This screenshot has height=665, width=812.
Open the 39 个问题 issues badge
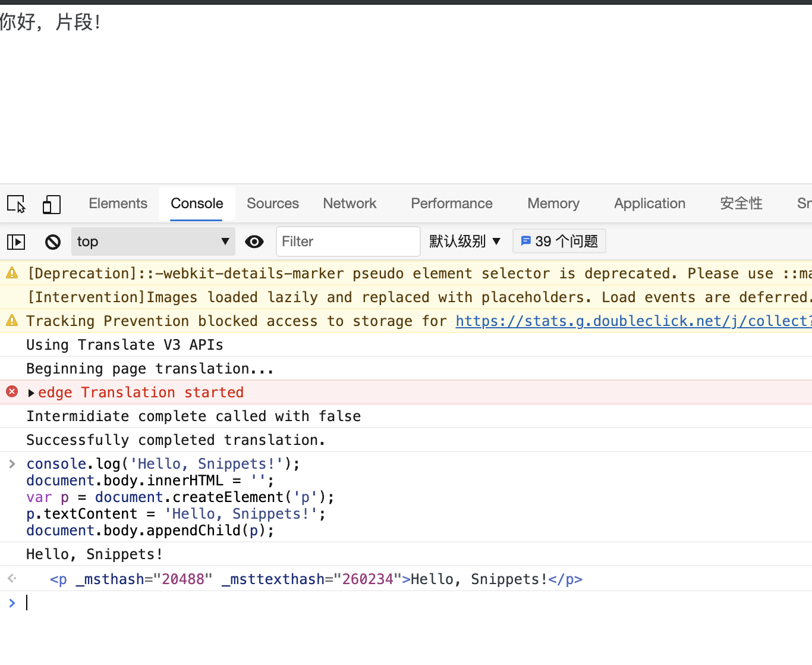point(559,241)
